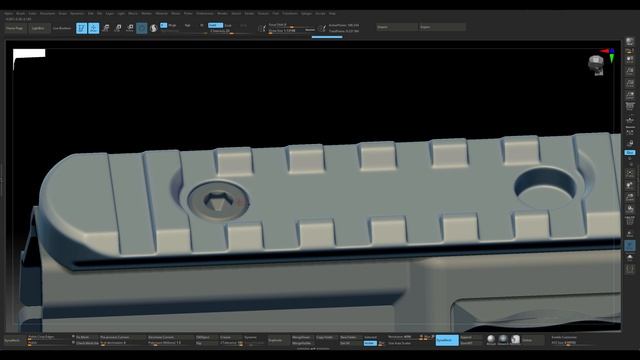Open the Preferences menu
Screen dimensions: 640x360
coord(205,13)
